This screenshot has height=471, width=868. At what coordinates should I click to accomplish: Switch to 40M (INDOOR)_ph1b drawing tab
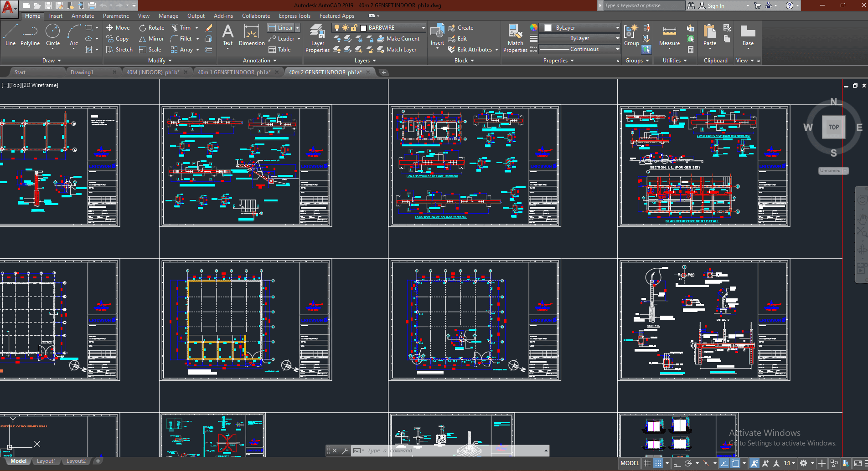click(152, 72)
